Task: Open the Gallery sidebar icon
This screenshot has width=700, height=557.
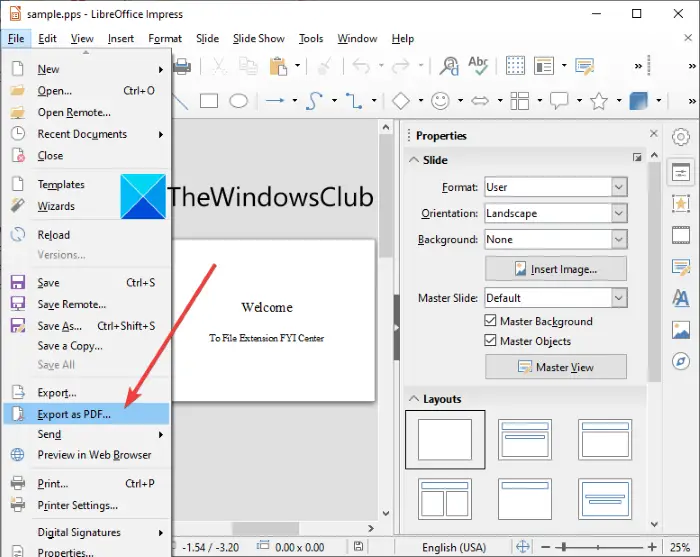Action: point(681,330)
